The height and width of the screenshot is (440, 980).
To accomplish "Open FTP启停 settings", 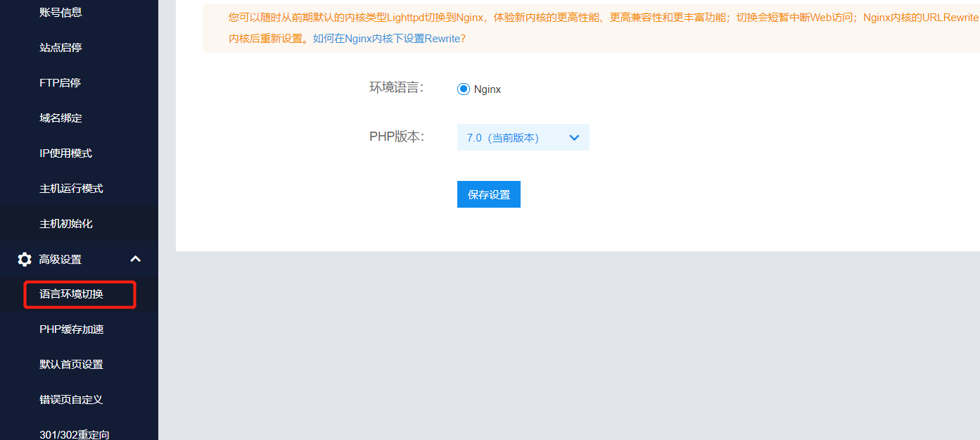I will click(59, 82).
